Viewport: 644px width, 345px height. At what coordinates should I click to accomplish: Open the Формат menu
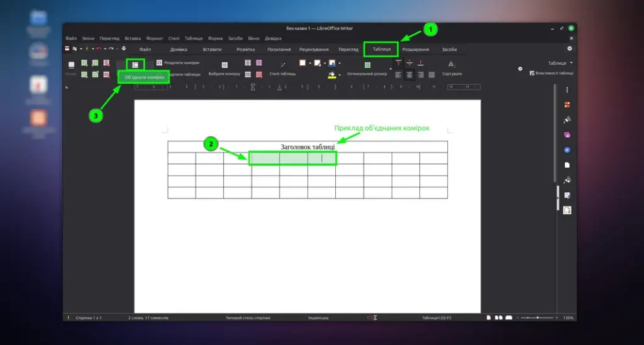[x=155, y=38]
